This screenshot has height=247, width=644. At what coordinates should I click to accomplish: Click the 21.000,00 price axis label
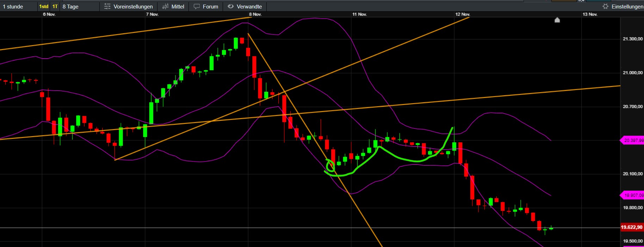(633, 73)
